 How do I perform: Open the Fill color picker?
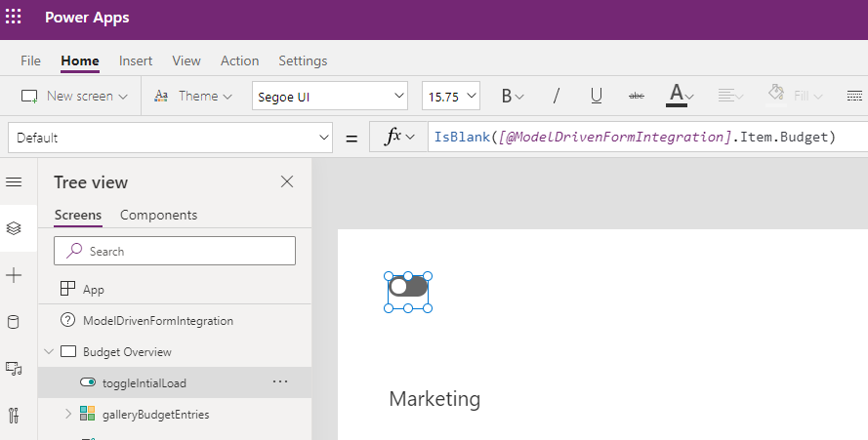[796, 96]
